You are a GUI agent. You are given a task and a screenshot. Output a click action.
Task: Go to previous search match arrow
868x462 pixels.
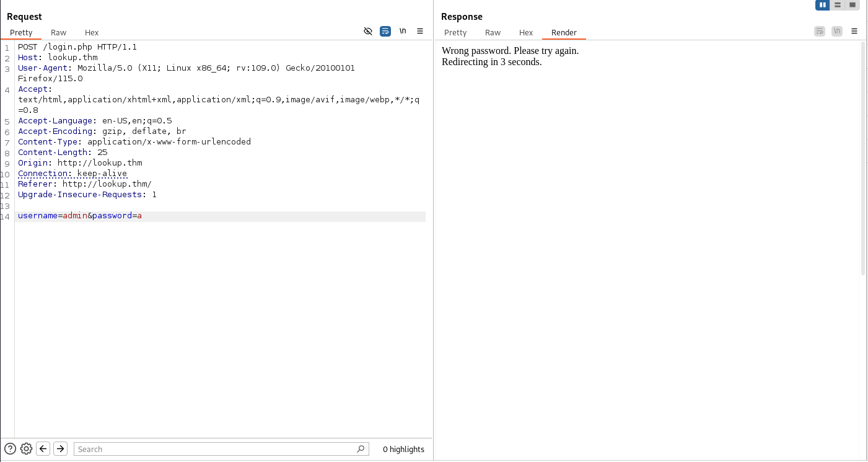click(x=43, y=449)
